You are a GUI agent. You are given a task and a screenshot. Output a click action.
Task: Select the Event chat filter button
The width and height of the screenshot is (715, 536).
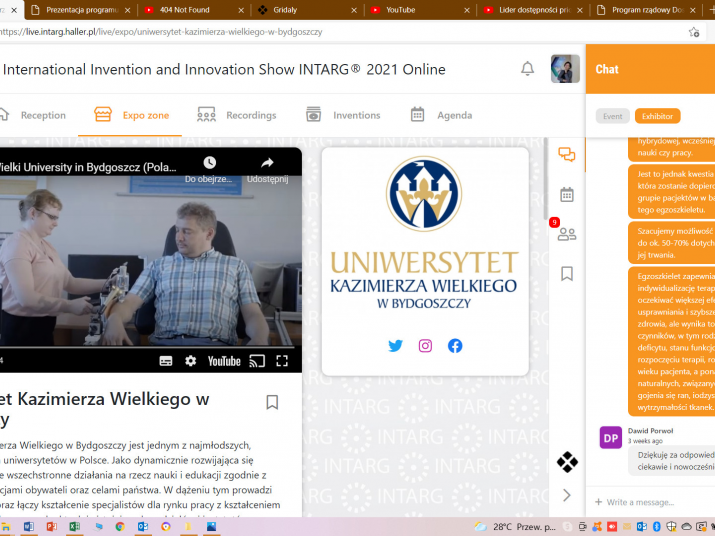click(x=612, y=116)
